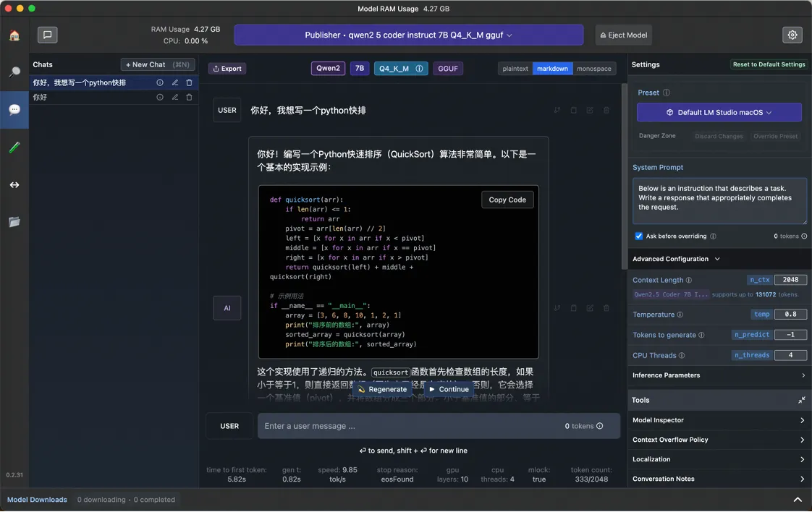Switch rendering to plaintext
This screenshot has height=512, width=812.
pyautogui.click(x=515, y=68)
